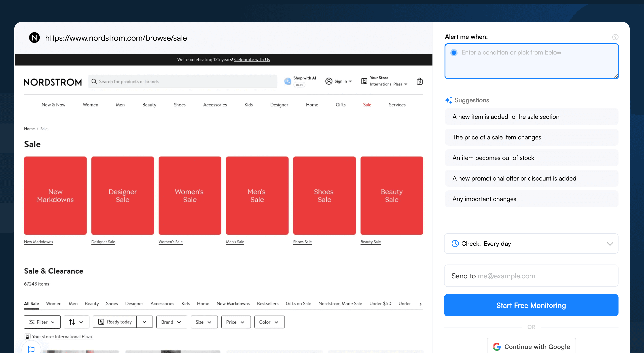
Task: Click the Start Free Monitoring button
Action: click(x=531, y=305)
